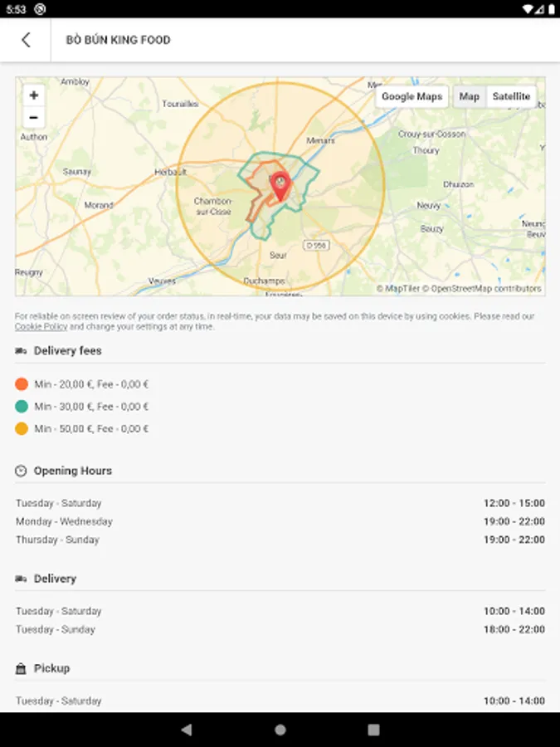Tap the Android recent apps button
The image size is (560, 747).
pos(374,730)
